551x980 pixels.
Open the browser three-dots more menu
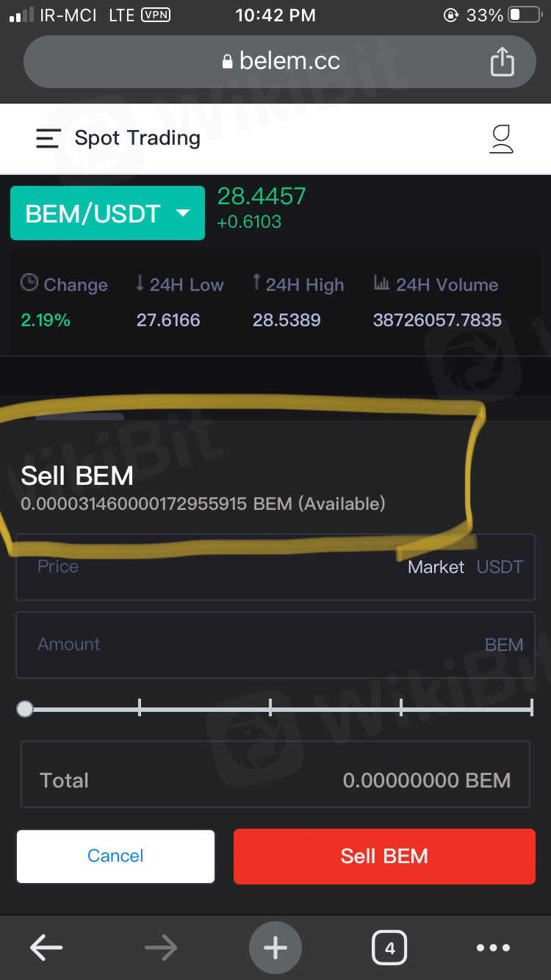pos(493,948)
